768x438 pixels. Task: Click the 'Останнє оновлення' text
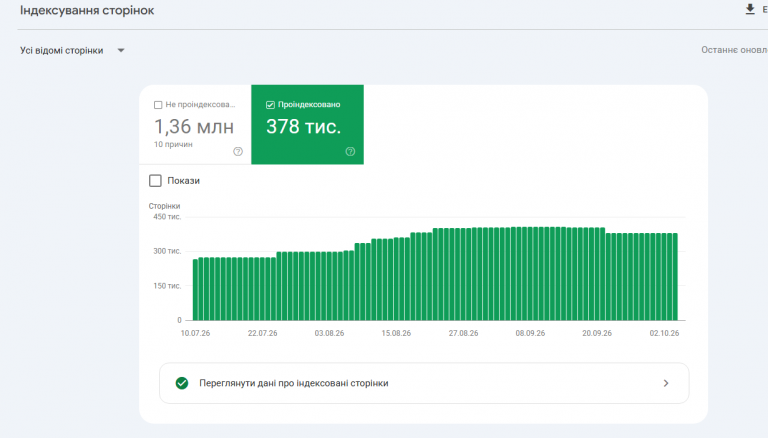point(734,50)
